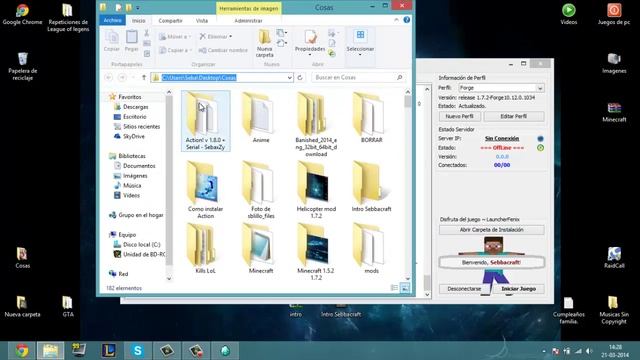Expand the address bar history dropdown
This screenshot has height=360, width=640.
pos(289,78)
